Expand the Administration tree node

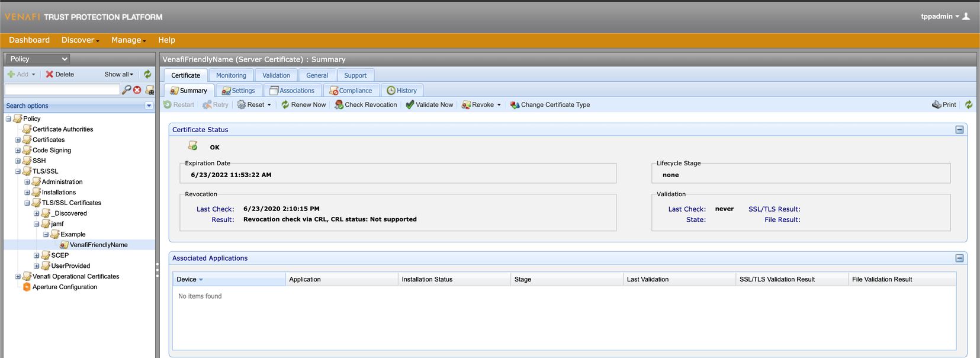tap(27, 182)
